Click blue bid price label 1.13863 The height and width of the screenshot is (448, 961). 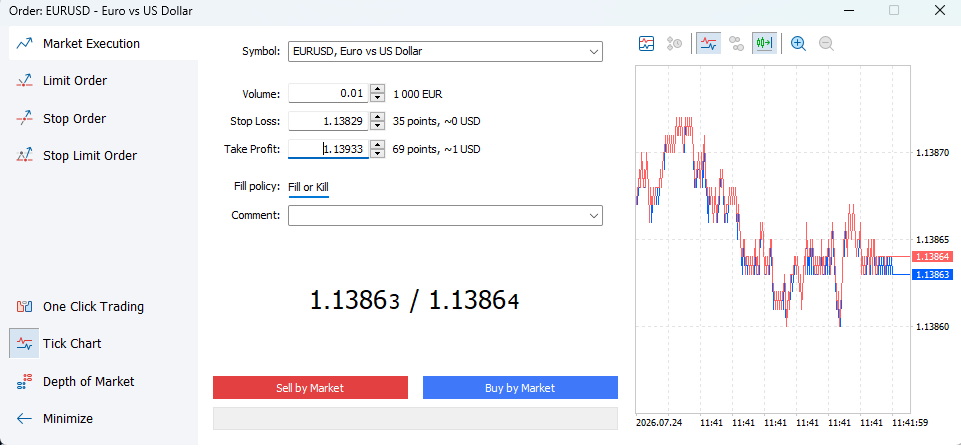(x=931, y=275)
